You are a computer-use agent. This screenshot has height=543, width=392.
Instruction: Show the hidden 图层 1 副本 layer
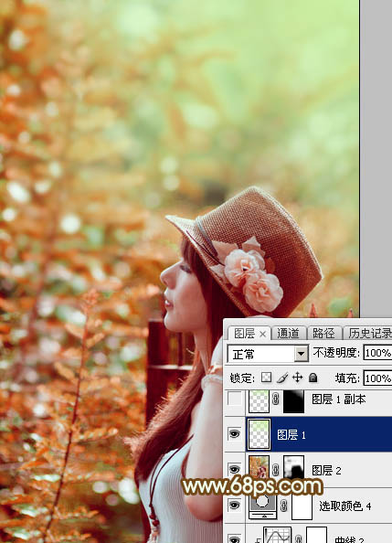pos(235,399)
